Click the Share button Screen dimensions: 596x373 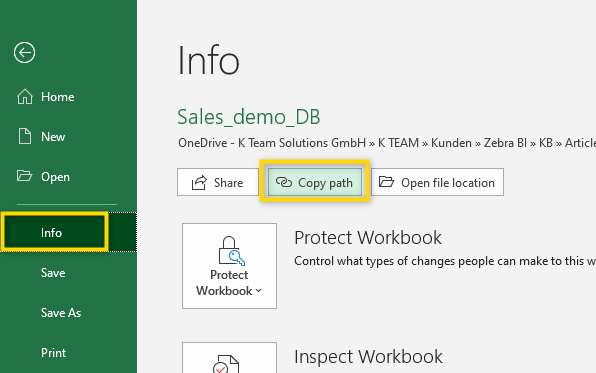218,183
